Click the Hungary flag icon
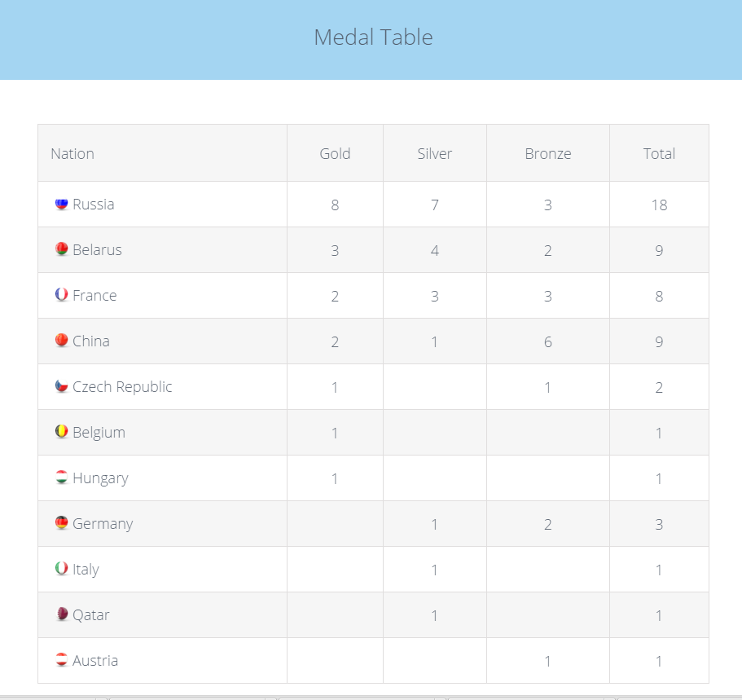Screen dimensions: 742x700 62,478
